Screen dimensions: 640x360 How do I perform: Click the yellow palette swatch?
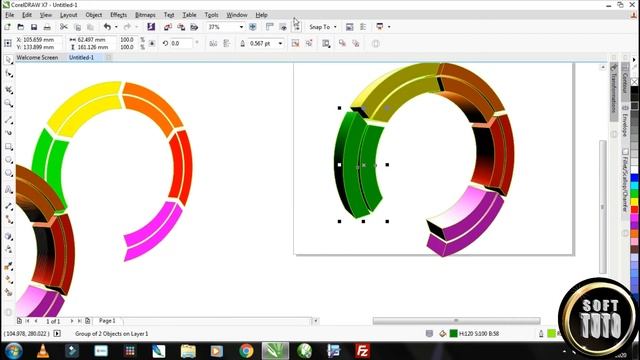coord(635,201)
